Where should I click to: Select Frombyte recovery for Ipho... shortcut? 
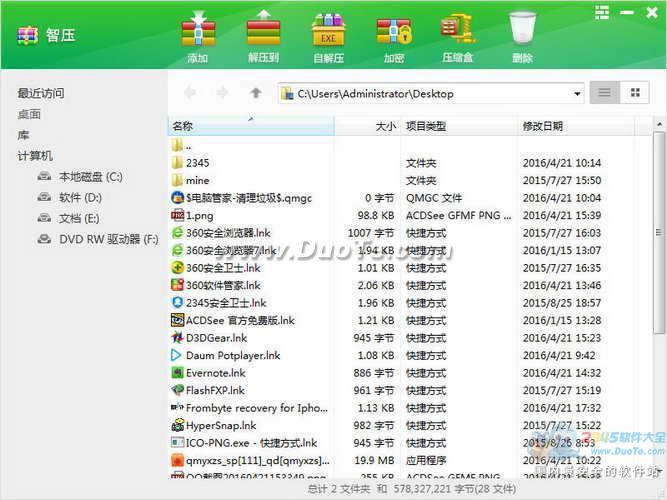(249, 408)
